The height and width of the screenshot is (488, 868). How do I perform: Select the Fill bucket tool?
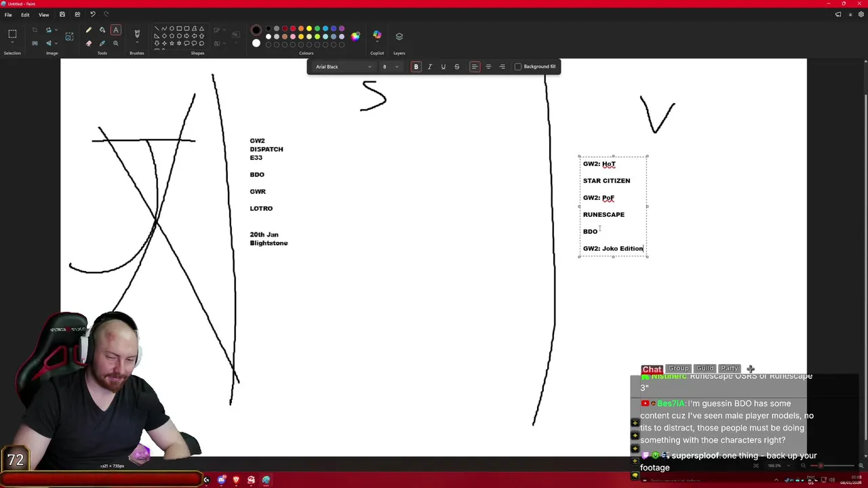pyautogui.click(x=102, y=30)
